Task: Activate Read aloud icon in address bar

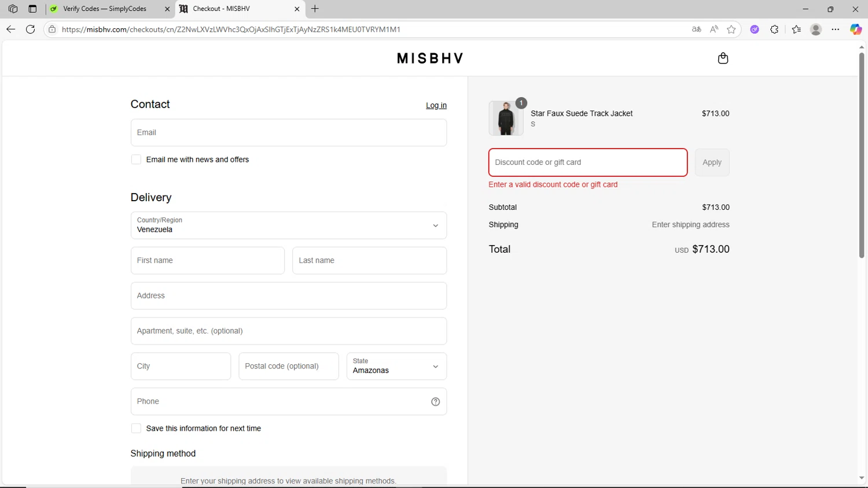Action: [714, 29]
